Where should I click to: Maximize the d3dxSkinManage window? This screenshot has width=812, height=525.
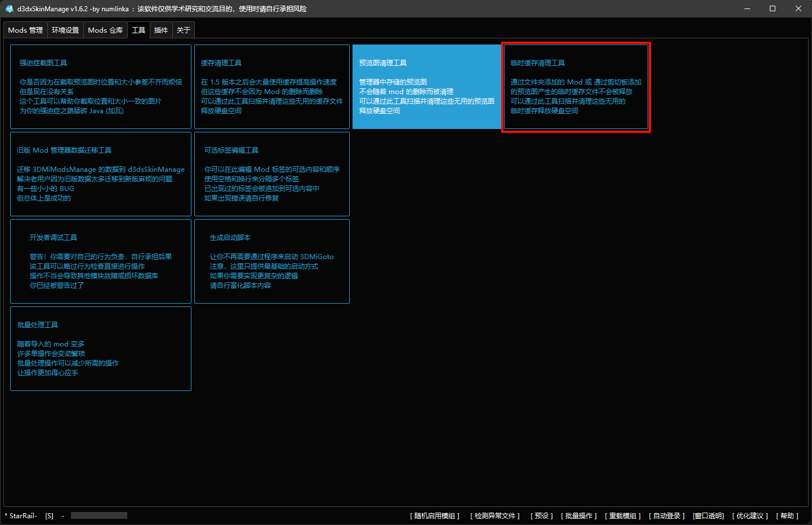point(773,8)
